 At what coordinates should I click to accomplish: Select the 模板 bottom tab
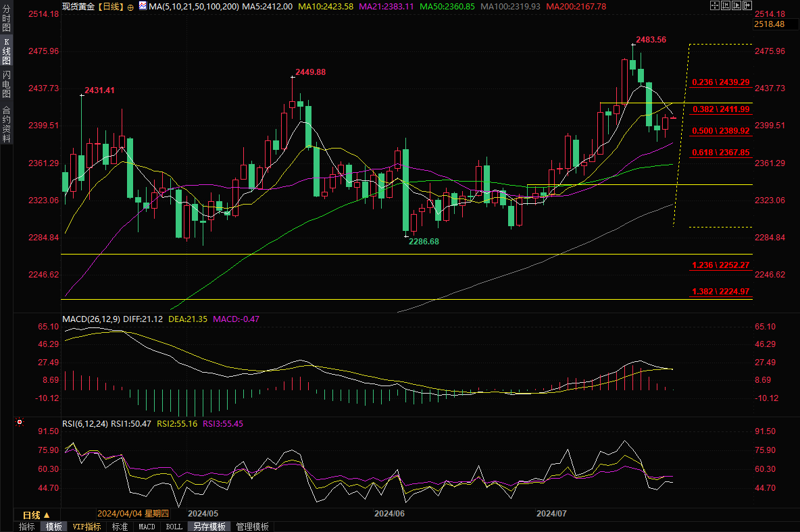(53, 527)
